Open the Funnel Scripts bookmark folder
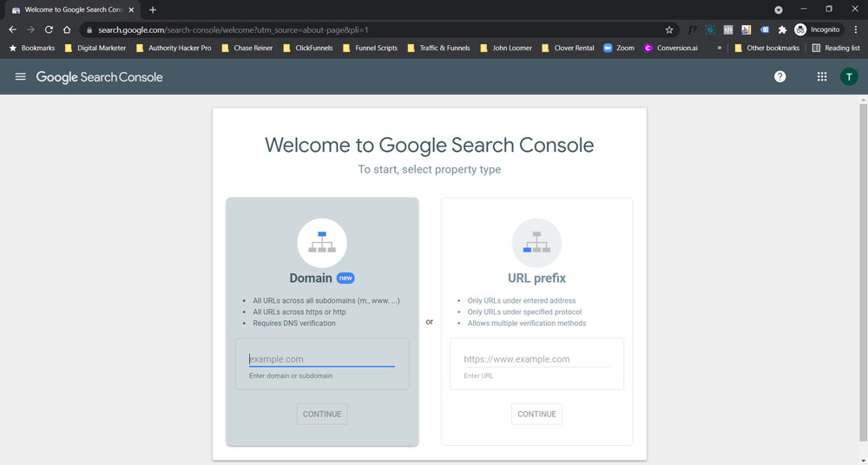The image size is (868, 465). point(370,49)
